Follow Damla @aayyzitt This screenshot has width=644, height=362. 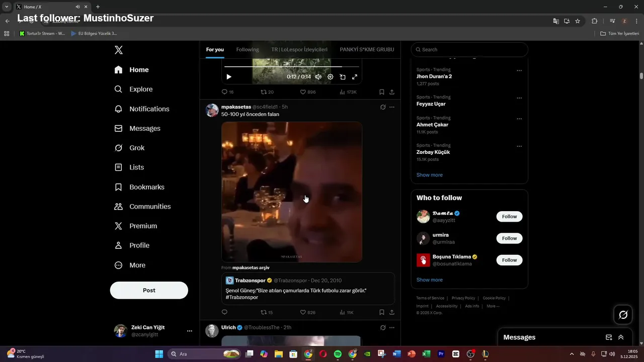click(509, 217)
